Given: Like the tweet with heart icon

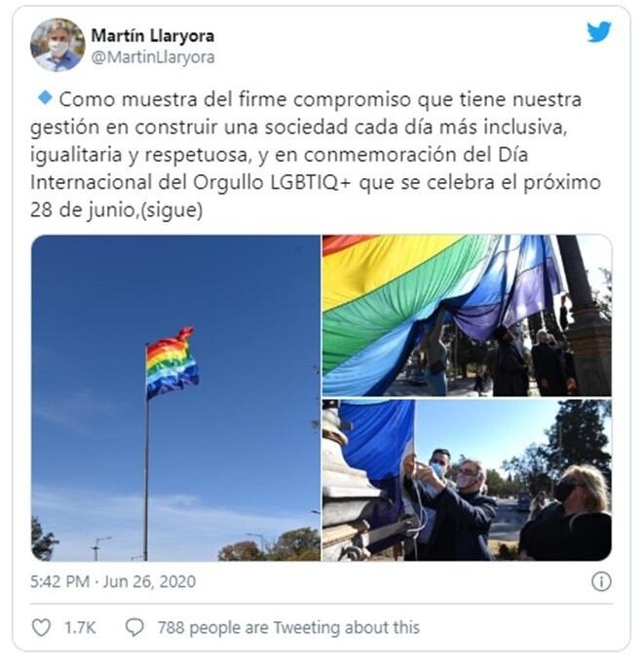Looking at the screenshot, I should [x=41, y=628].
